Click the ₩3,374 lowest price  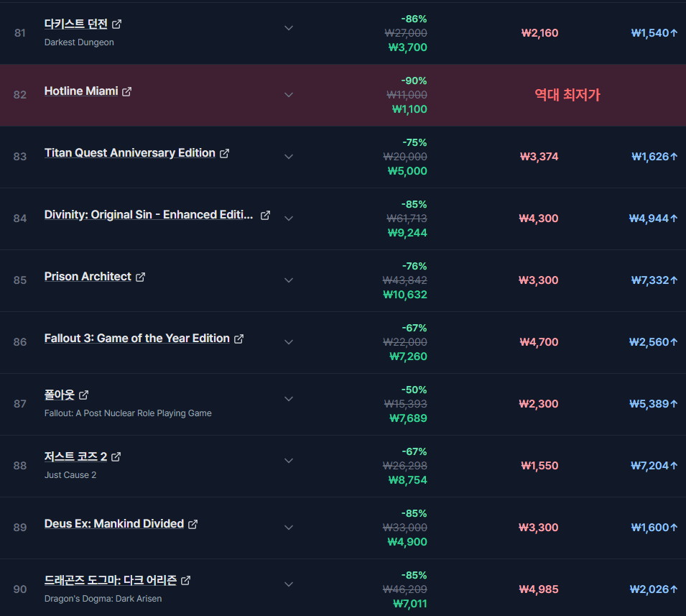[539, 156]
